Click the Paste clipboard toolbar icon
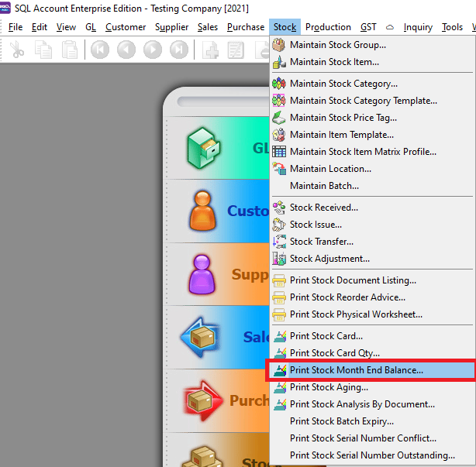This screenshot has height=467, width=476. (x=69, y=50)
